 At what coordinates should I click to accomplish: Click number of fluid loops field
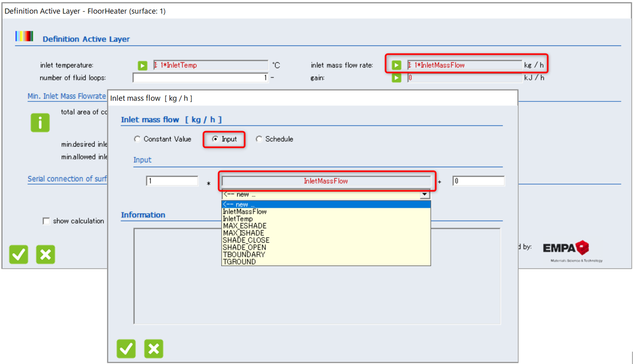[200, 78]
